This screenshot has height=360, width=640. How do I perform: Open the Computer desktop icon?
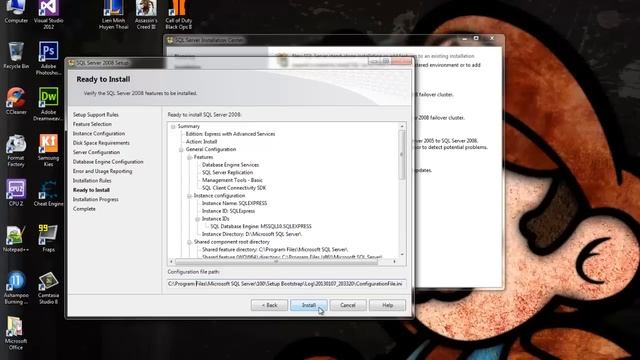16,12
